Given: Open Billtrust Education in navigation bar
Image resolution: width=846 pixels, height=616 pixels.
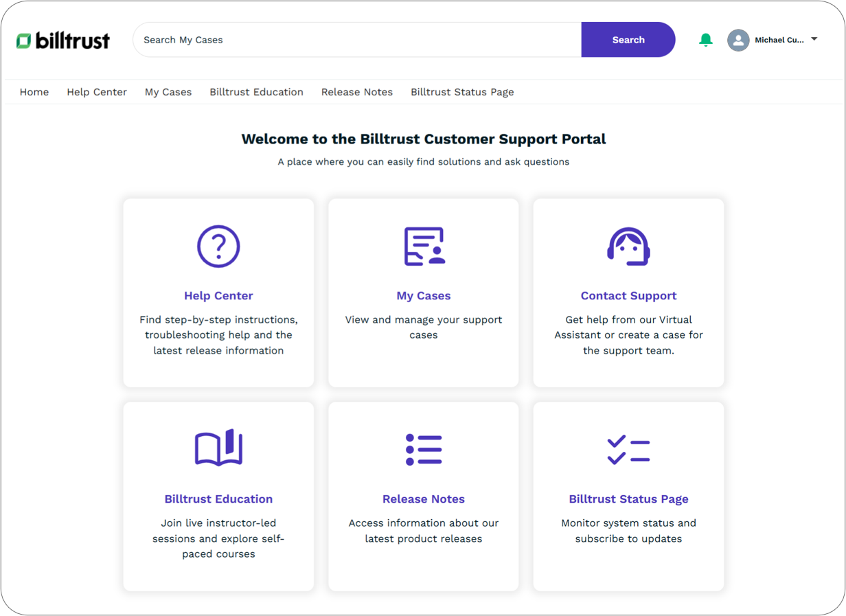Looking at the screenshot, I should pyautogui.click(x=256, y=92).
